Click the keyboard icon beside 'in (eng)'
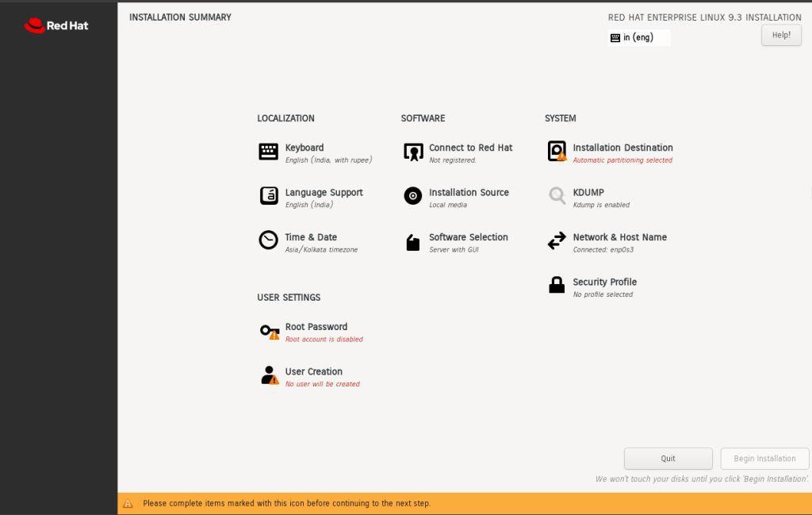 [x=615, y=38]
